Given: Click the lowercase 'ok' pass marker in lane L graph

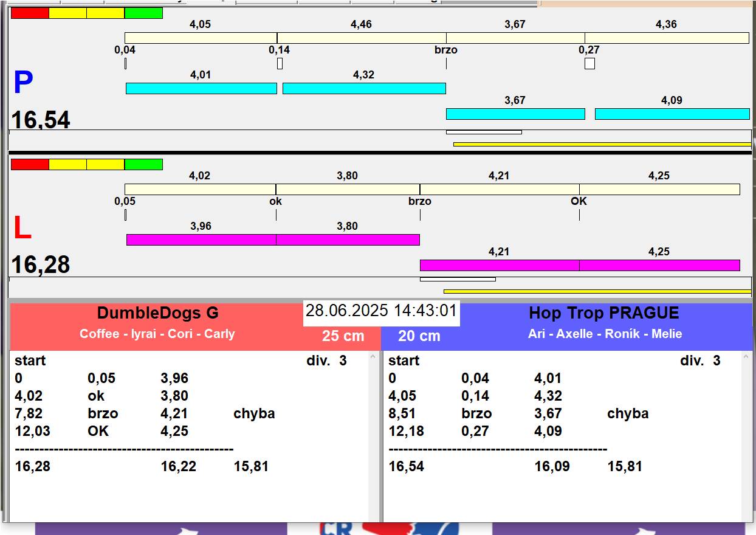Looking at the screenshot, I should coord(276,201).
